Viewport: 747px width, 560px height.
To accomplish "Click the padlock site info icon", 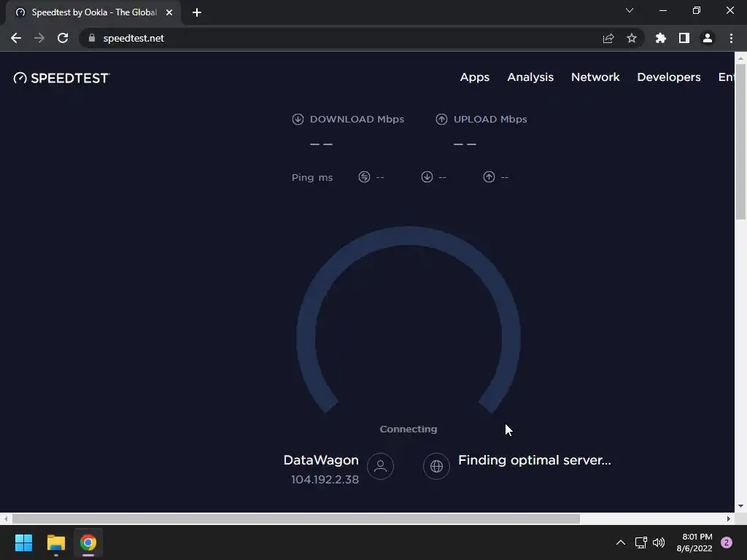I will [92, 38].
